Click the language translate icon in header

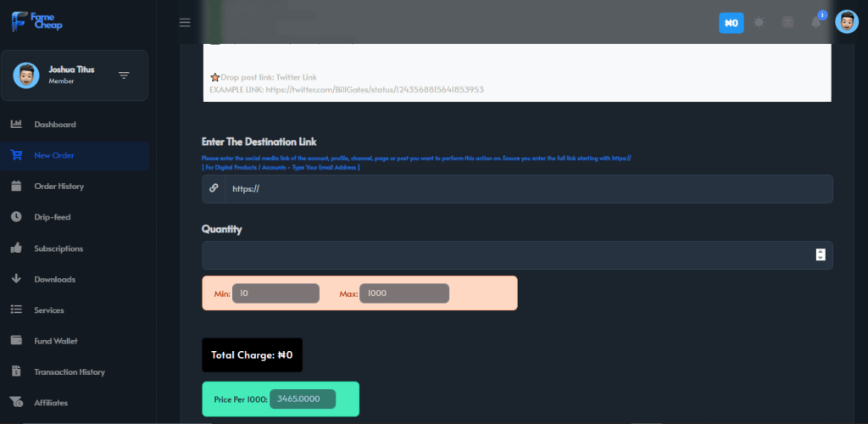click(x=787, y=23)
